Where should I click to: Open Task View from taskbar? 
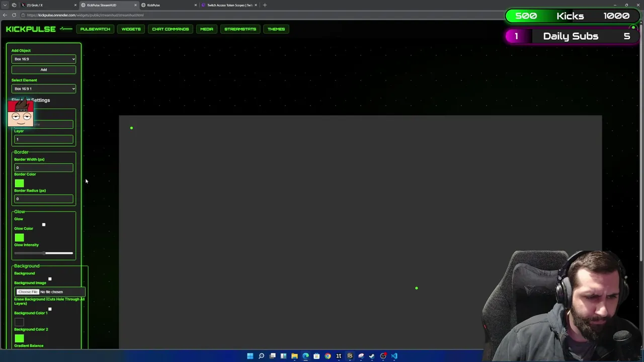pos(272,356)
